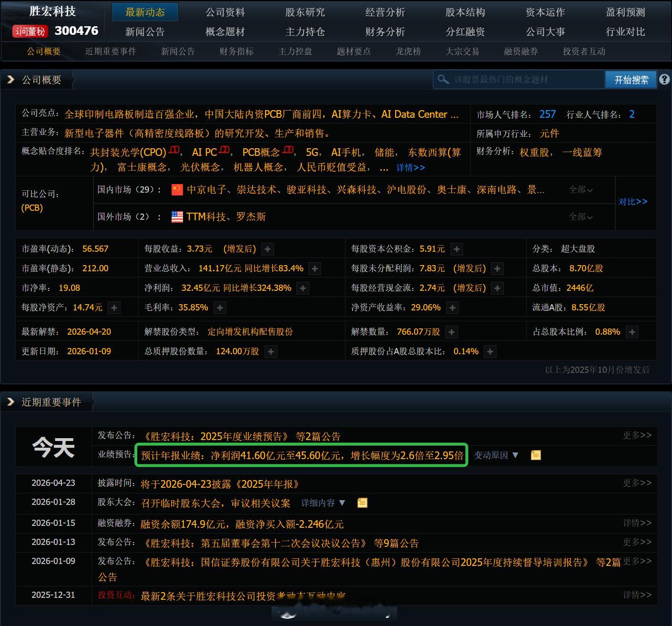Open the 股东研究 tab

(x=305, y=12)
